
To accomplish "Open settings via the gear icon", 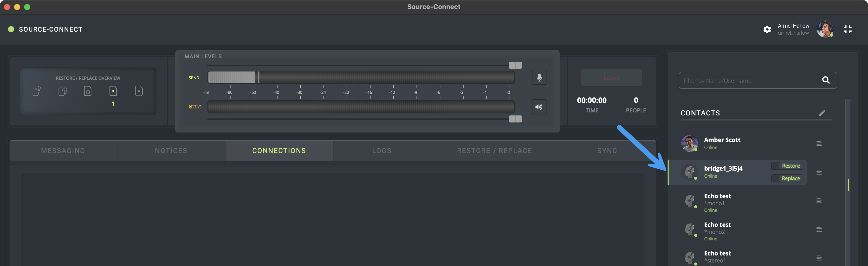I will pyautogui.click(x=767, y=29).
